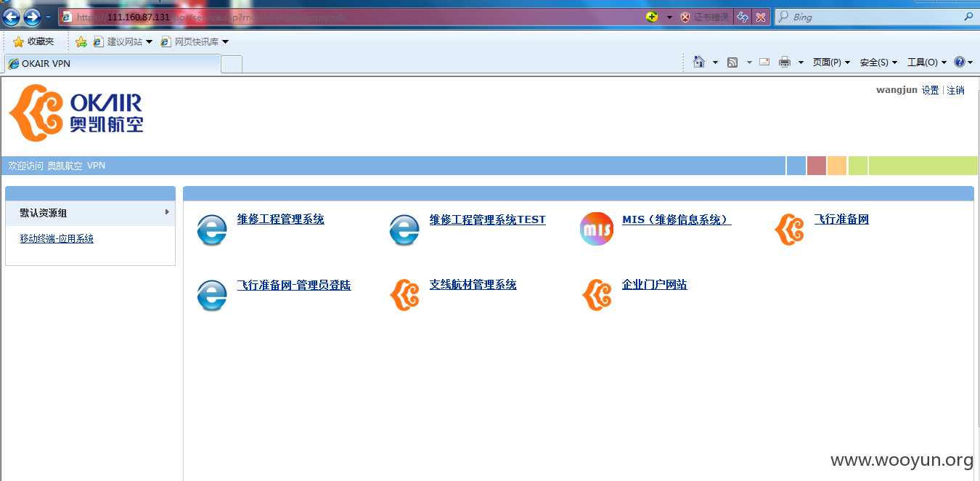Select the OKAIR VPN browser tab

[112, 63]
